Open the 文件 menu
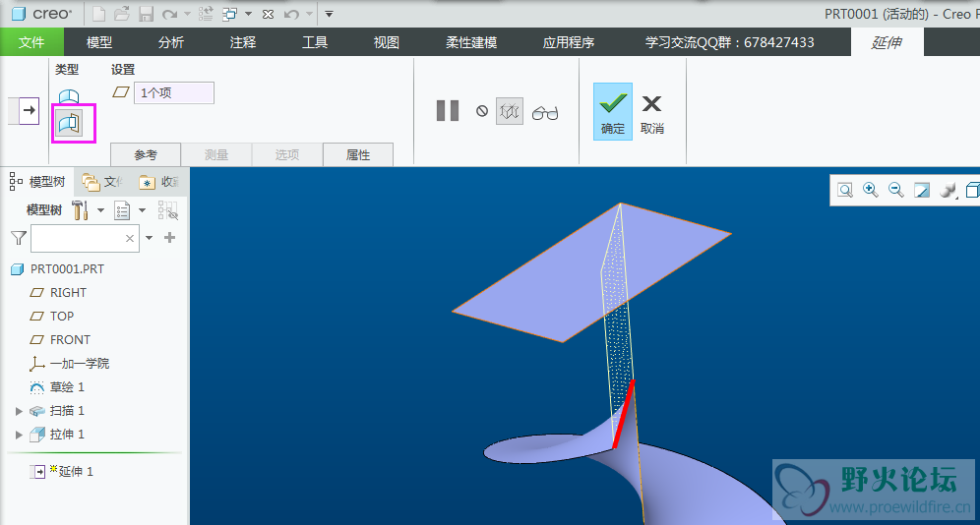 coord(31,42)
